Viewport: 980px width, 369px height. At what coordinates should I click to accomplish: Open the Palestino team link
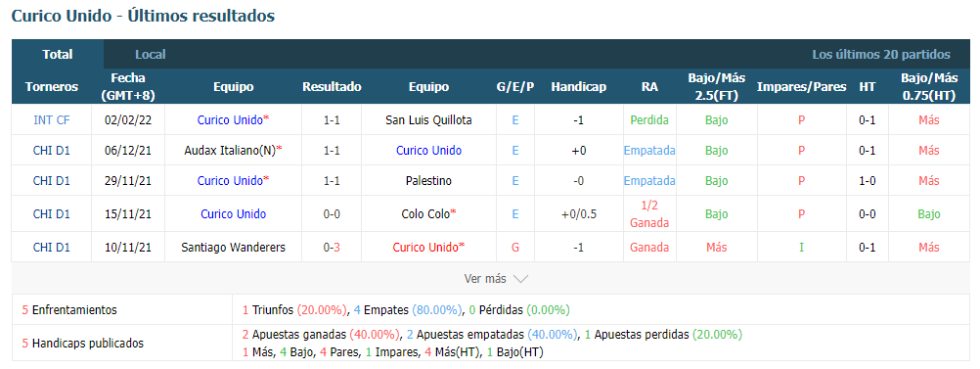point(428,181)
